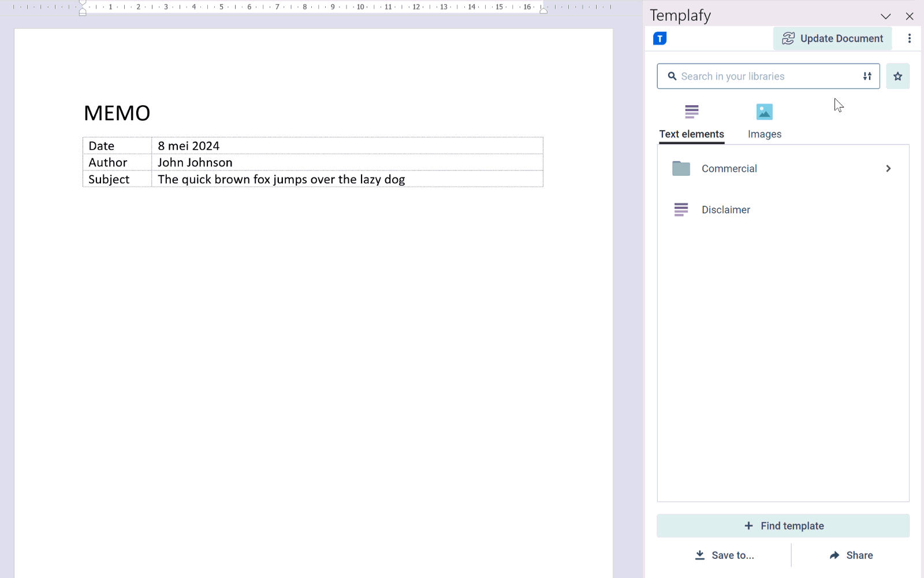
Task: Click the magnifying glass search icon
Action: tap(672, 76)
